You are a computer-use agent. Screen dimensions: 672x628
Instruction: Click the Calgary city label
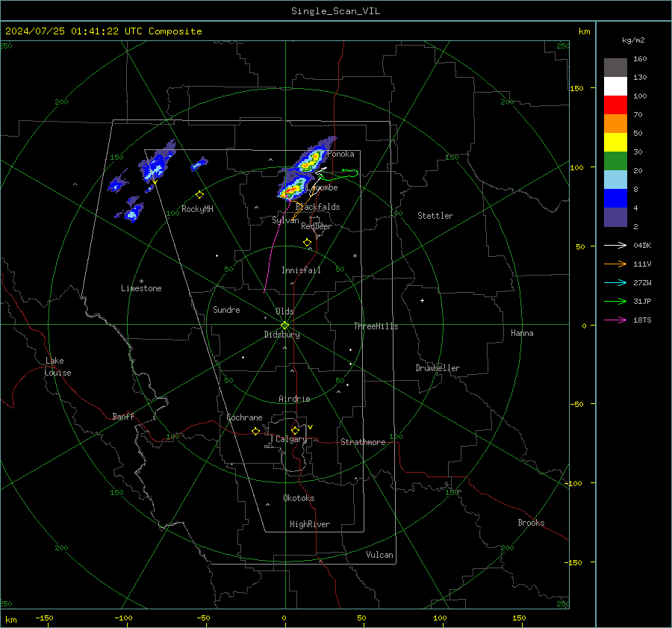pos(291,439)
